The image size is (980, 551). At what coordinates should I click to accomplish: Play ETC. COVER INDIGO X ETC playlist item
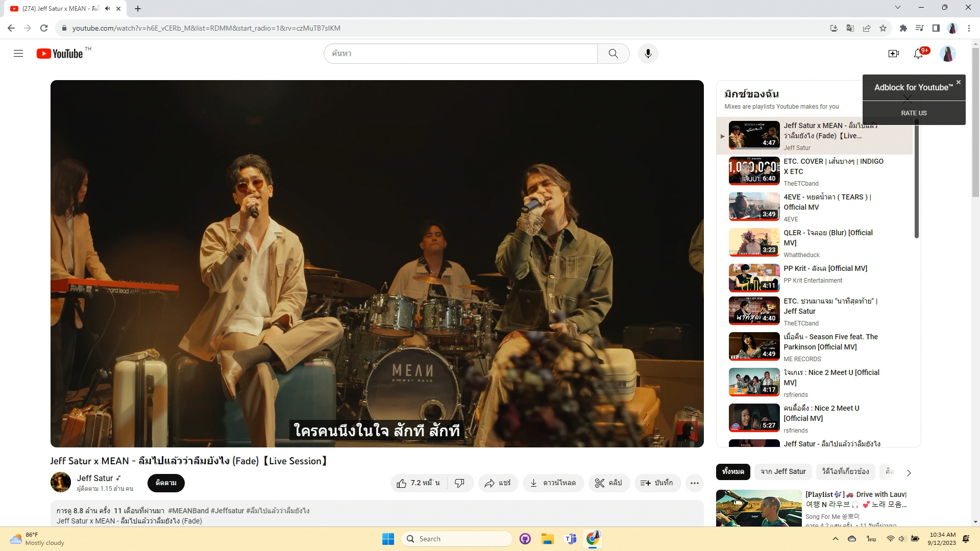pyautogui.click(x=814, y=172)
